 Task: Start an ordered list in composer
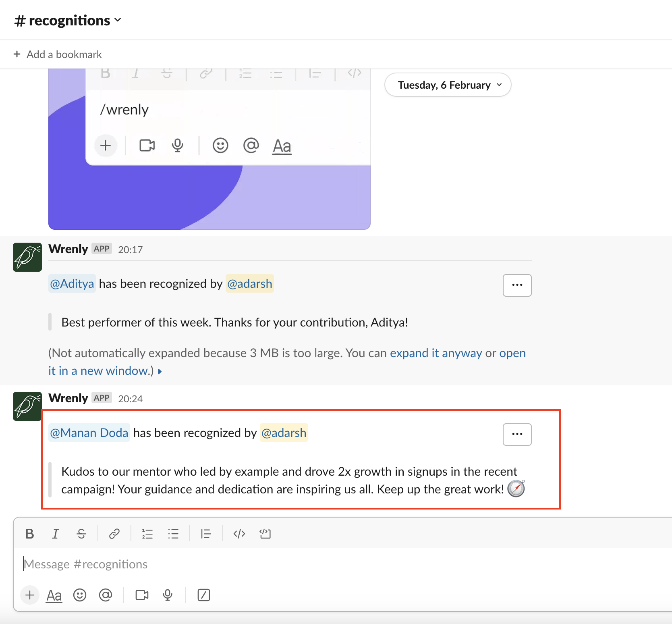[x=147, y=534]
